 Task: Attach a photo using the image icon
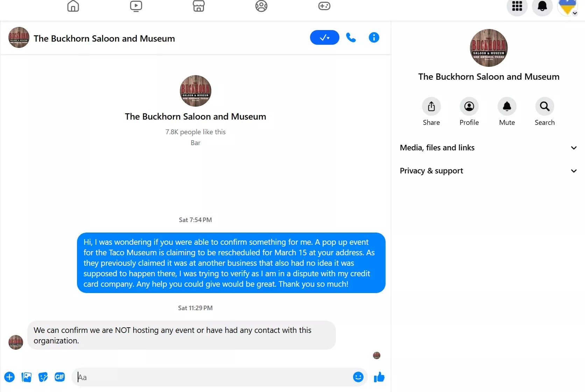26,377
